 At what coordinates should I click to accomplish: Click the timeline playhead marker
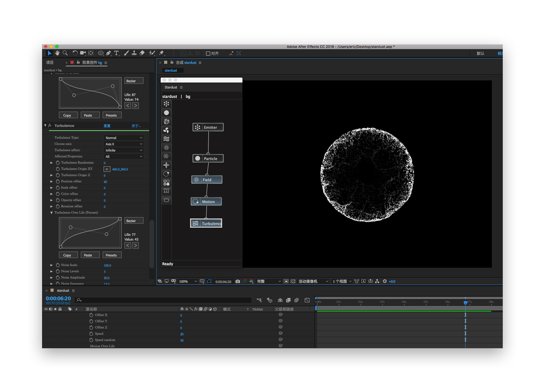[465, 303]
